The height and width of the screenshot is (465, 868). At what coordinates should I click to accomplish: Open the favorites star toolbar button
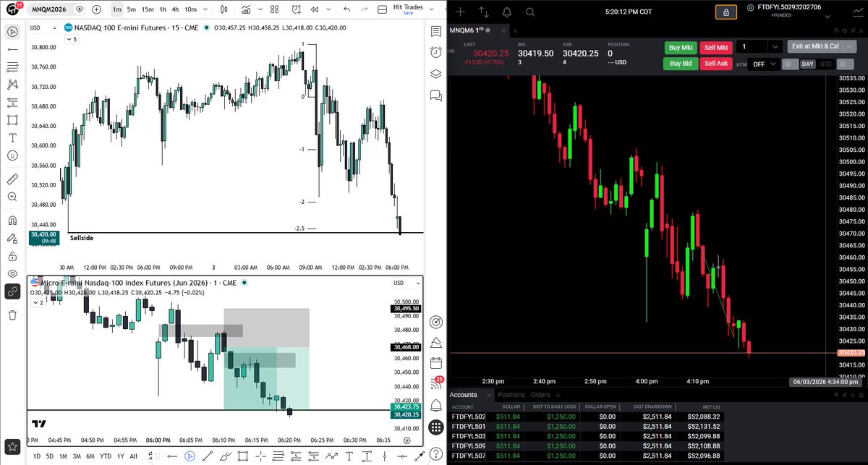(12, 446)
